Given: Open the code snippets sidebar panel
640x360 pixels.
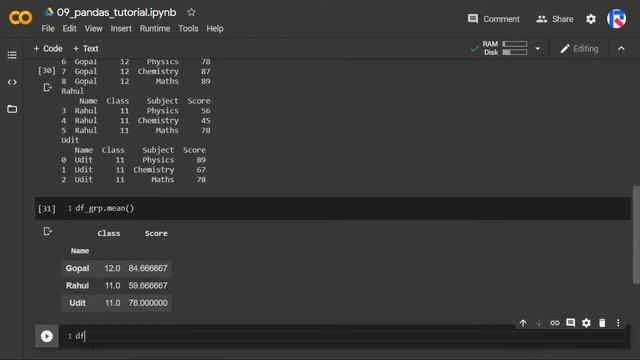Looking at the screenshot, I should (x=12, y=82).
